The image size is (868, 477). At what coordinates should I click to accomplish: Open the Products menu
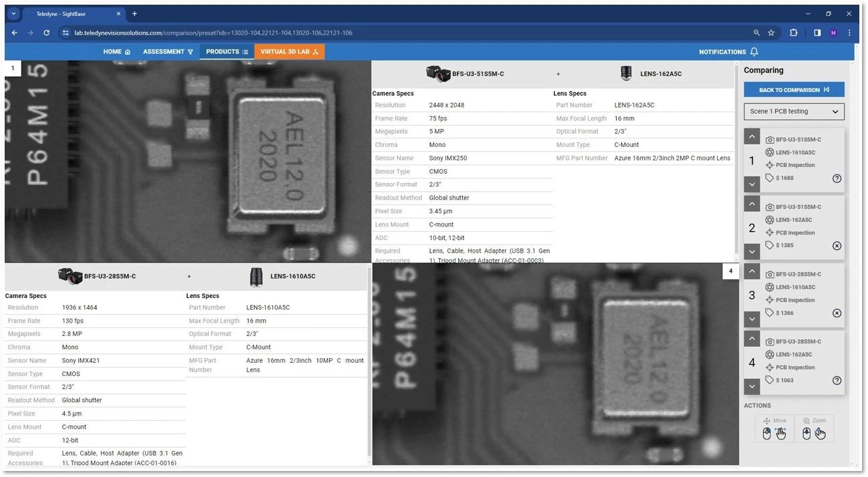coord(227,51)
